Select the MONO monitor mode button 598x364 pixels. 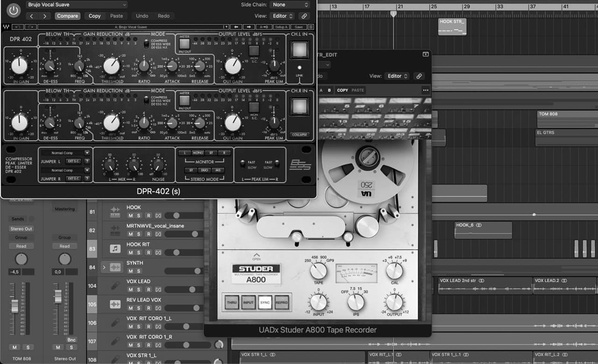[198, 153]
